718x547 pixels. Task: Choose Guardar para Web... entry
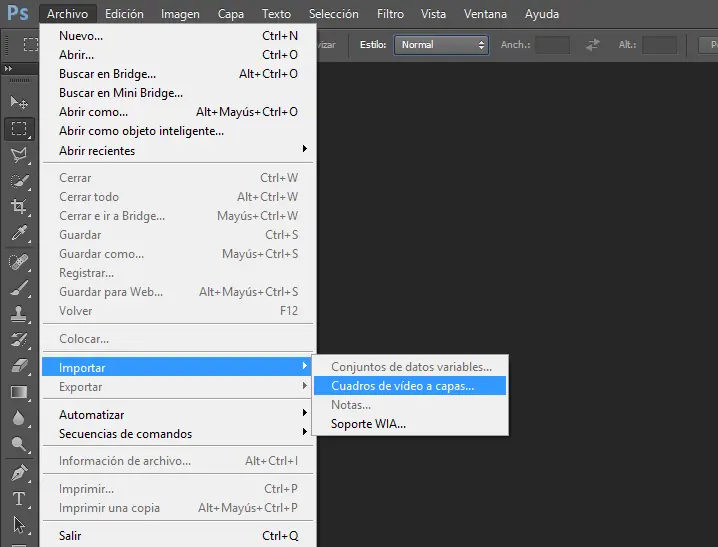[x=178, y=292]
